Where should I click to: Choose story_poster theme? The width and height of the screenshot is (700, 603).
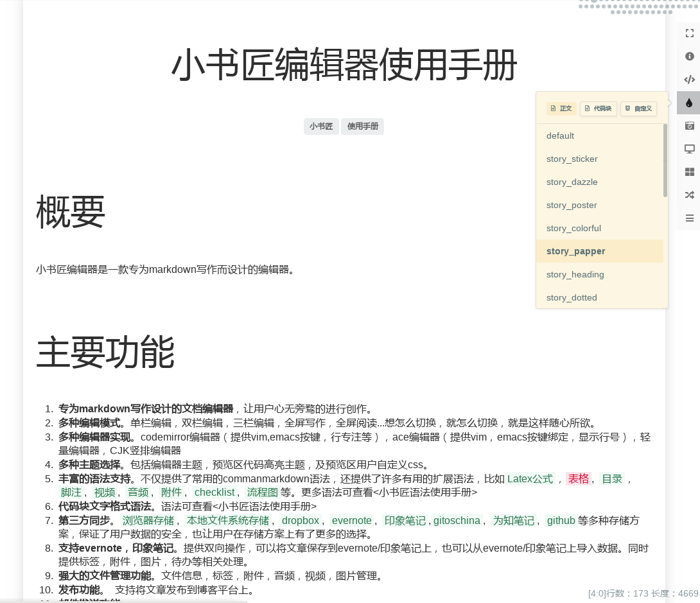pyautogui.click(x=600, y=205)
